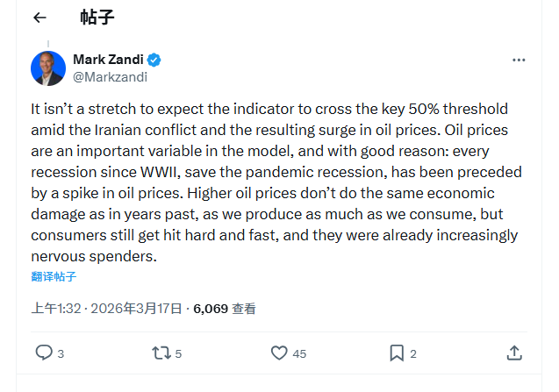Click the 帖子 page header title
This screenshot has width=559, height=392.
point(97,18)
